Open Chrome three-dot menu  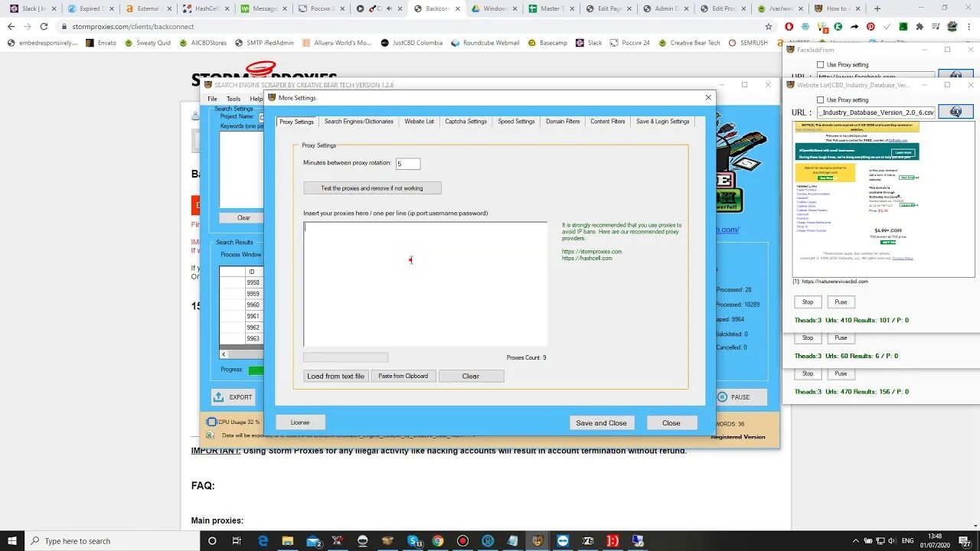969,26
